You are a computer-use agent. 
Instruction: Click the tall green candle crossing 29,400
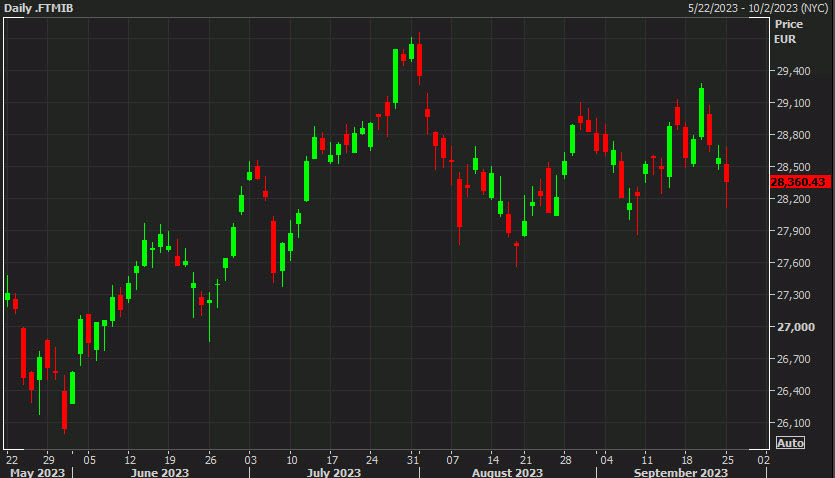tap(395, 76)
